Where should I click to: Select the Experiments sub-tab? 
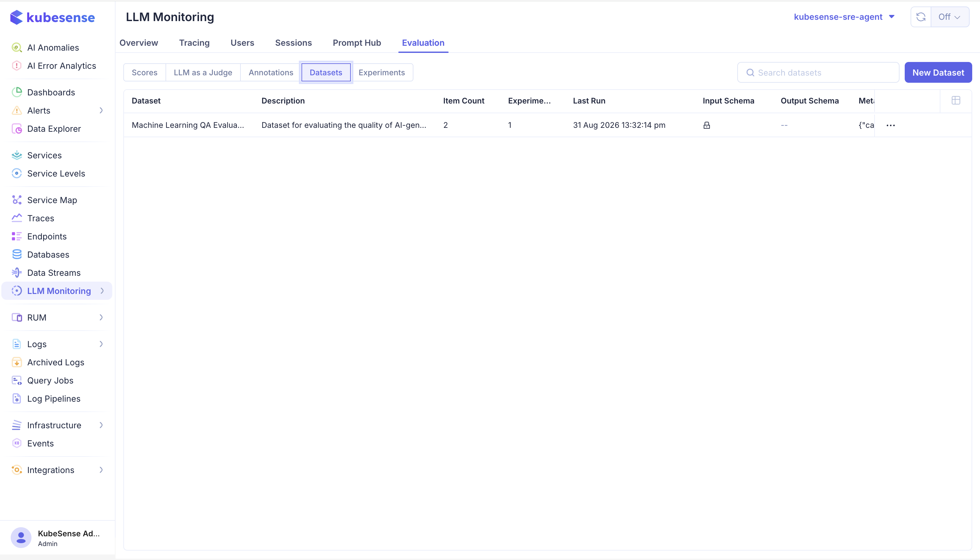[x=382, y=73]
